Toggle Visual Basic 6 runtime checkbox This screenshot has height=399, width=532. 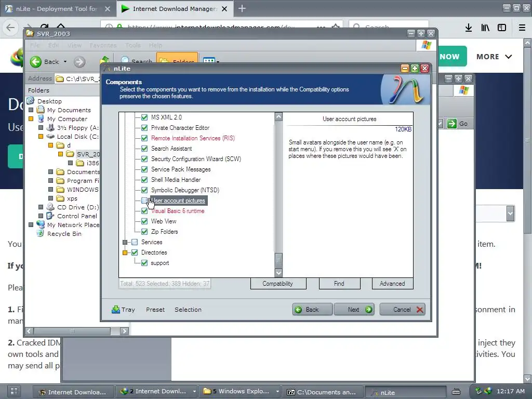coord(144,211)
